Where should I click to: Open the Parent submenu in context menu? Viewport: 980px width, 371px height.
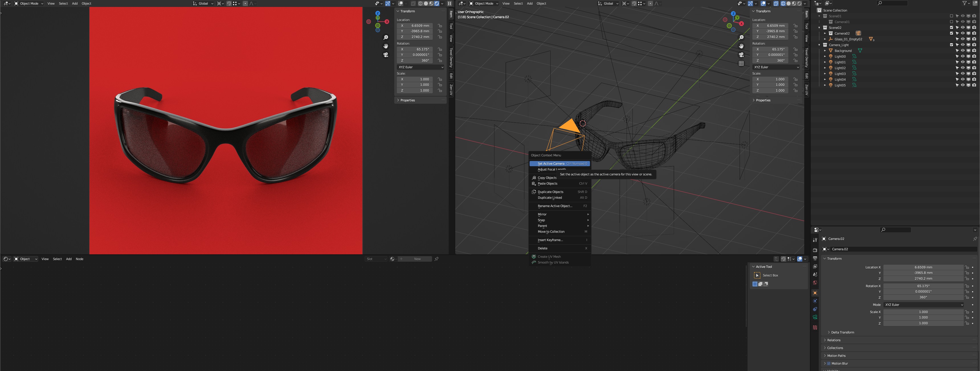(560, 226)
